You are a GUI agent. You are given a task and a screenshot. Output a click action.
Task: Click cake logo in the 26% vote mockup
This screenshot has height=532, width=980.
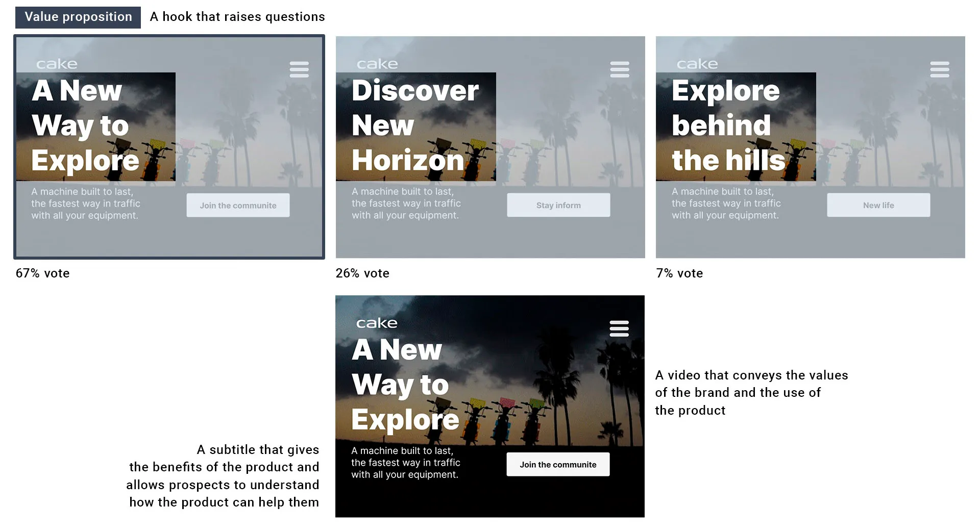coord(377,64)
